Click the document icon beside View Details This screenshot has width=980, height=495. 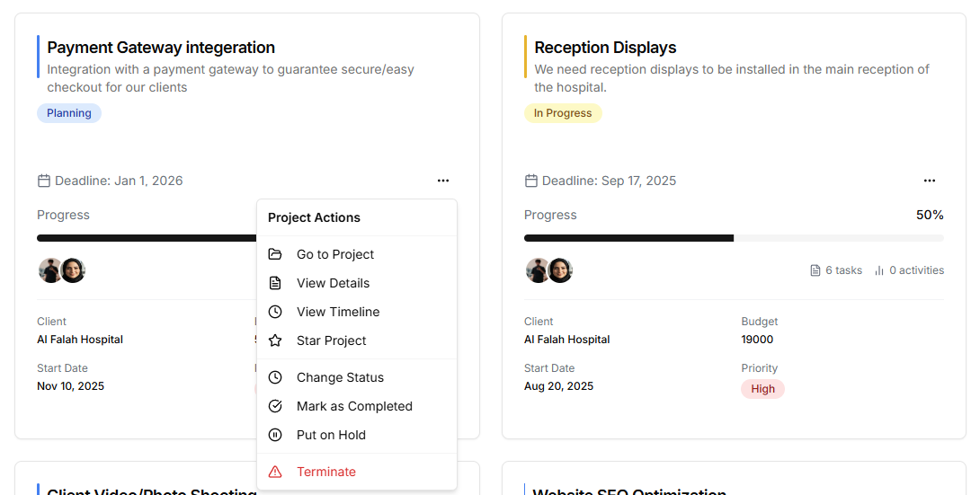275,283
